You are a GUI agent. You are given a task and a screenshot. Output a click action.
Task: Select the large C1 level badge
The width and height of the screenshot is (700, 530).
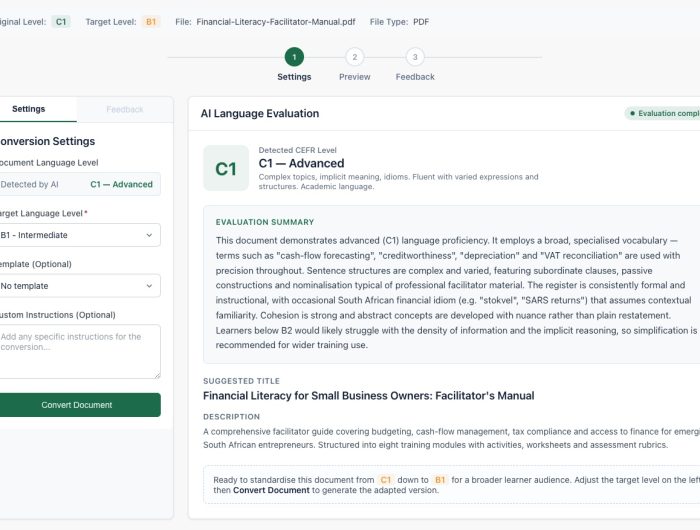pyautogui.click(x=226, y=168)
